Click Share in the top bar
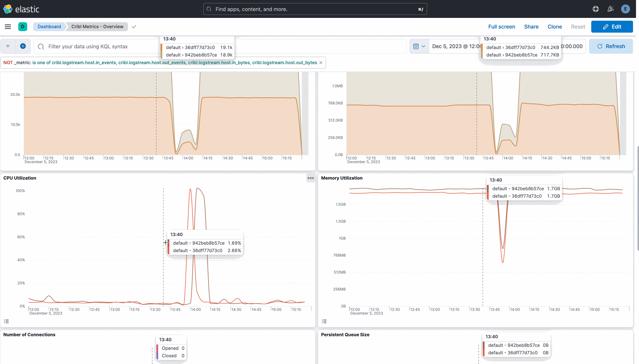639x364 pixels. (531, 26)
